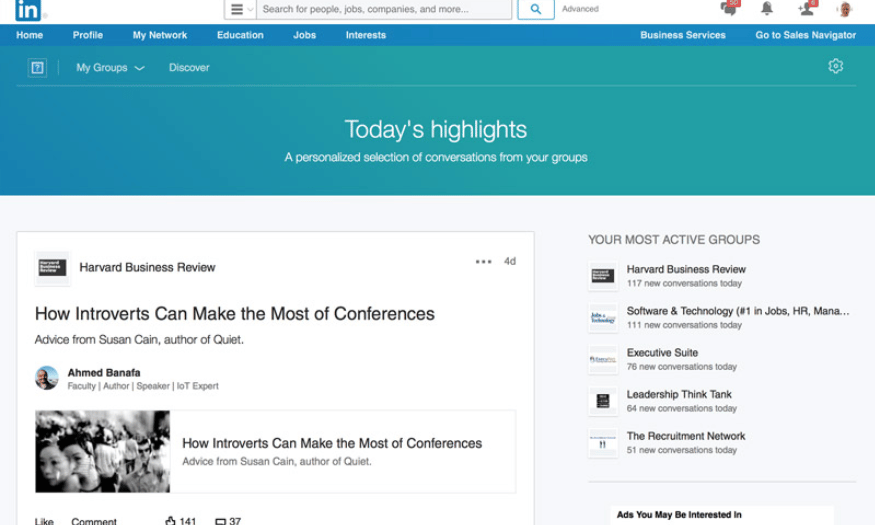Click '117 new conversations today' text

[684, 283]
